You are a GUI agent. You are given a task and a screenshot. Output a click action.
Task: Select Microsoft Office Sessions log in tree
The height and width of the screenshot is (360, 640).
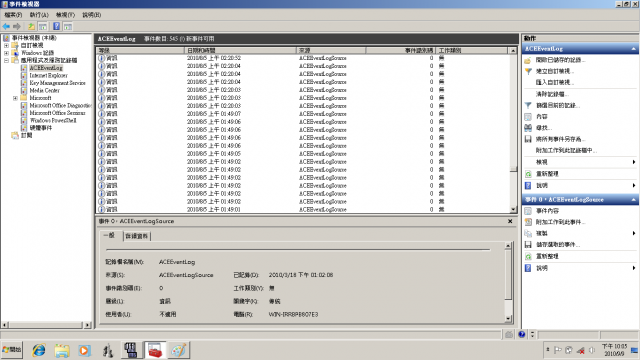pyautogui.click(x=57, y=113)
